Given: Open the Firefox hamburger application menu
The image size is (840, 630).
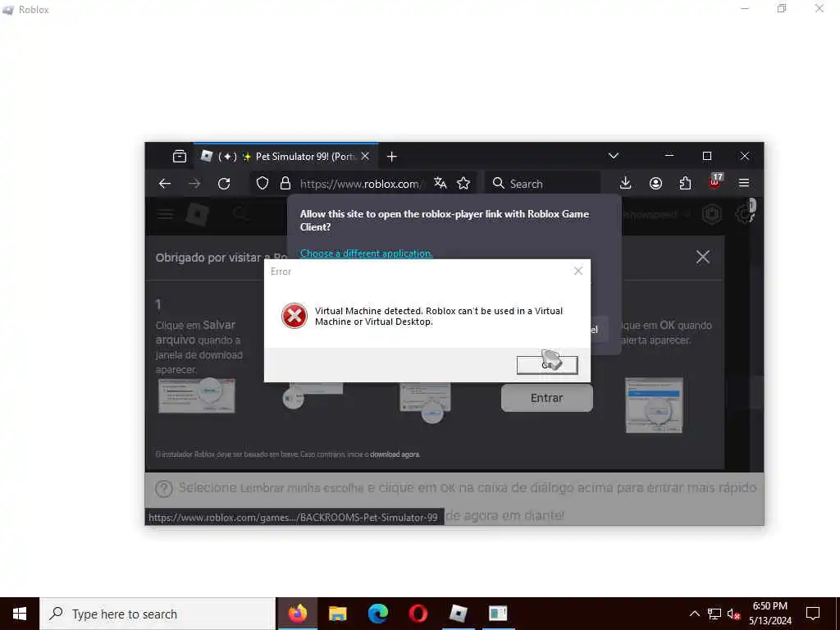Looking at the screenshot, I should (744, 183).
